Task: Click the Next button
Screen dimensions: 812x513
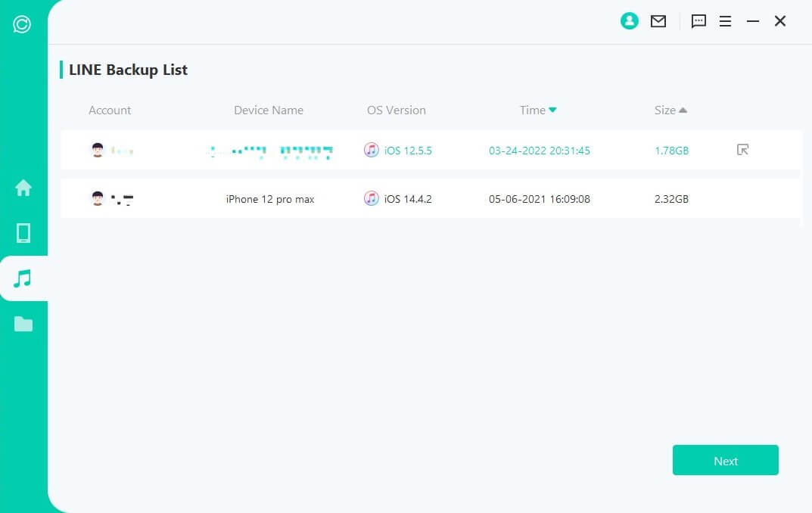Action: [x=725, y=460]
